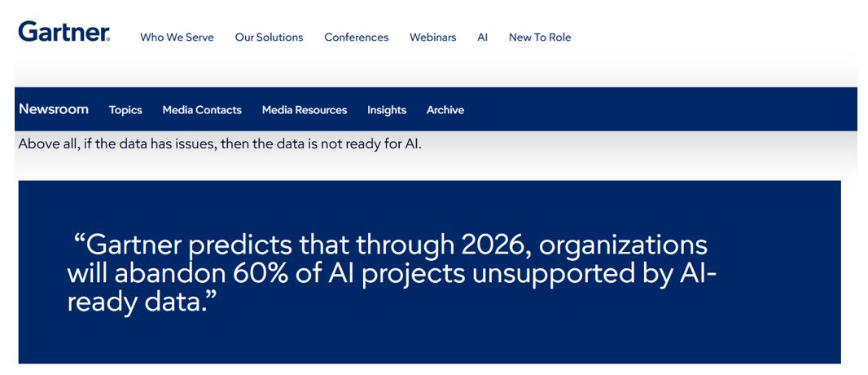
Task: Open the Who We Serve menu
Action: point(178,37)
